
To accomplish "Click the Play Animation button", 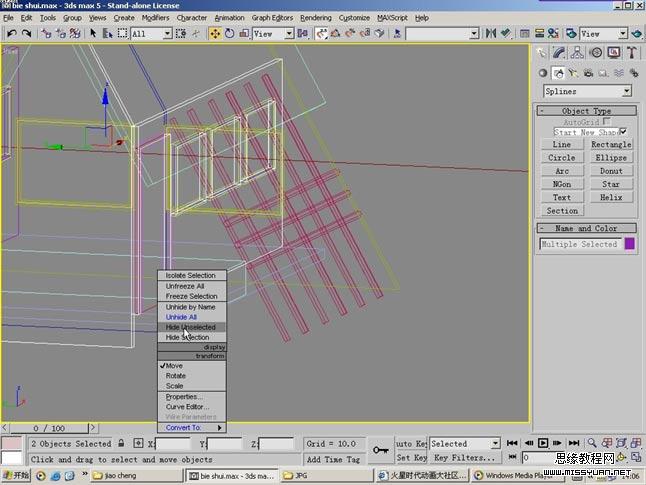I will (x=543, y=443).
